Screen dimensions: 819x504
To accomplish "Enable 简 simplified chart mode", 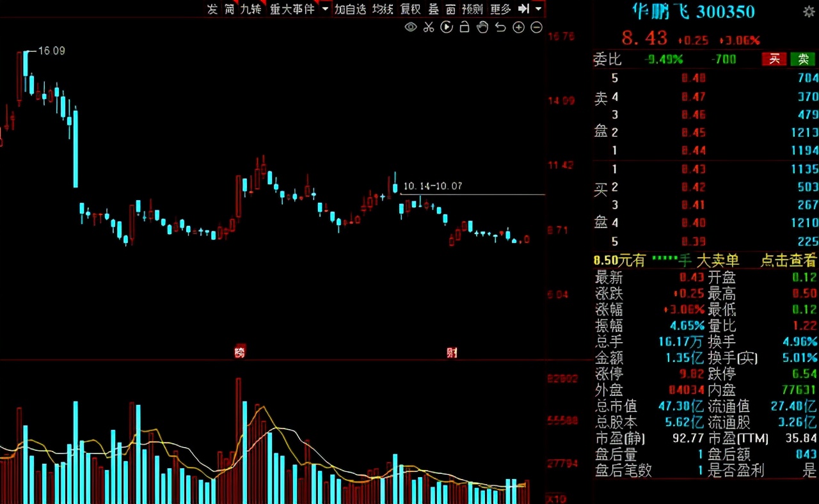I will [228, 10].
